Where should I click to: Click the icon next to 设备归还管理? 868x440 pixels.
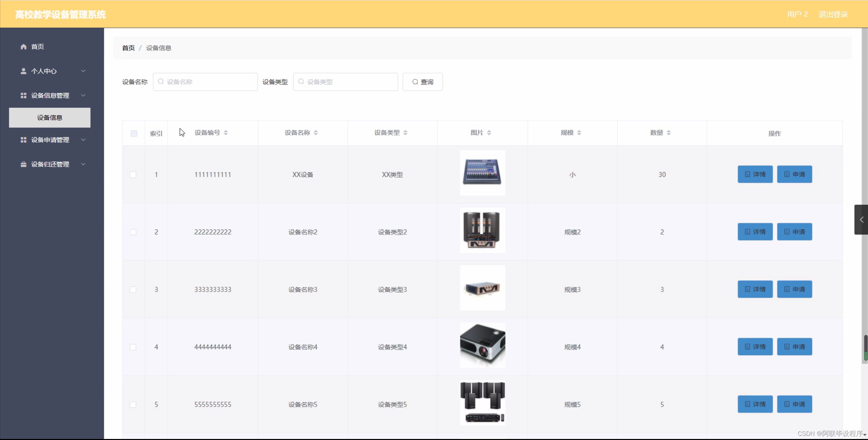23,164
